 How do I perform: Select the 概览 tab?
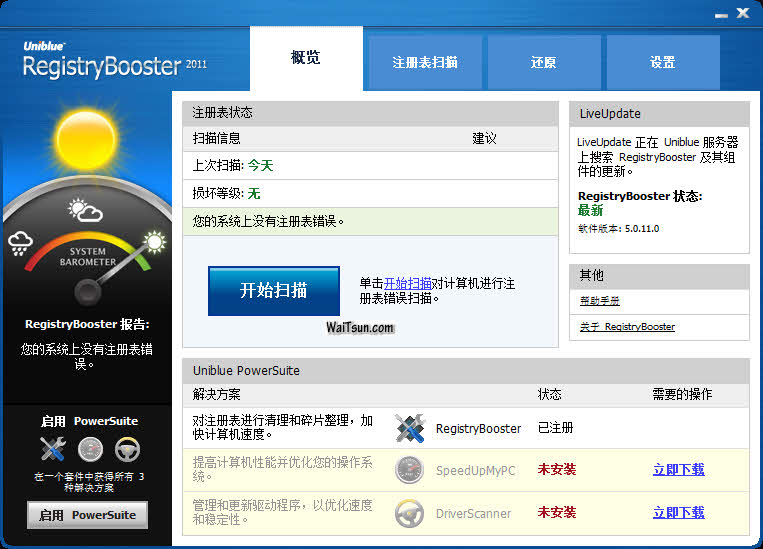(306, 58)
